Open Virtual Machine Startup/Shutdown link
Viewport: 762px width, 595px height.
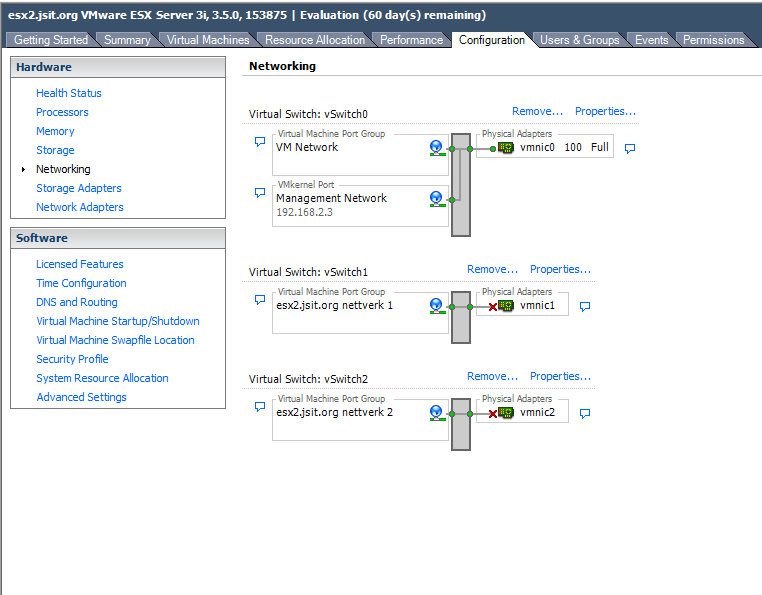pos(118,321)
